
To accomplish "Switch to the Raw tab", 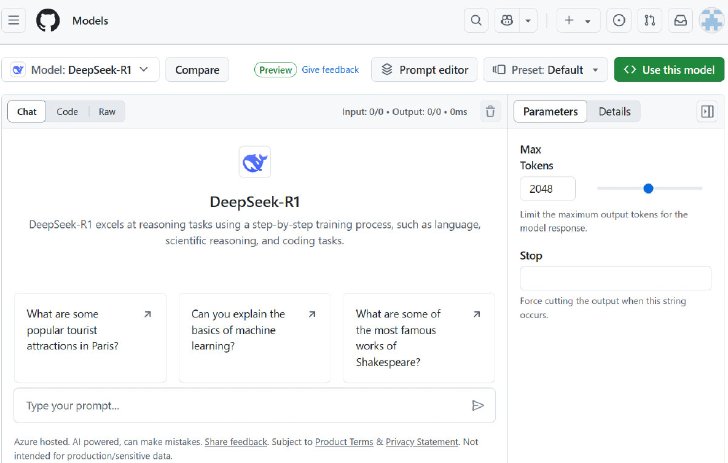I will click(x=107, y=111).
